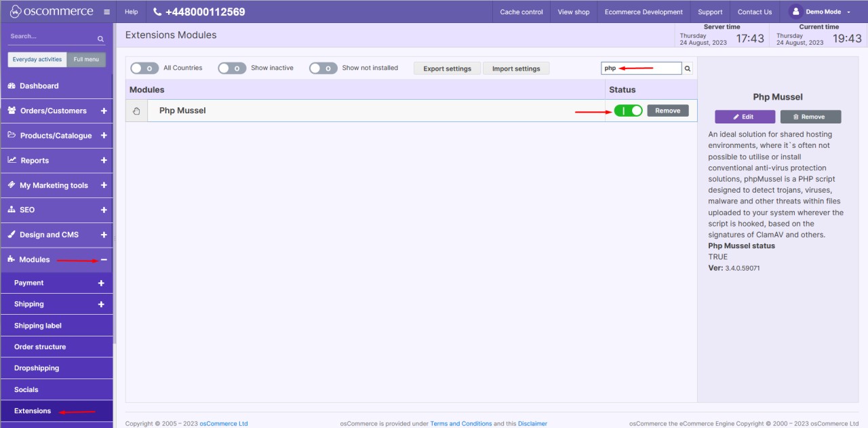Image resolution: width=868 pixels, height=428 pixels.
Task: Click the Import settings button
Action: [x=516, y=69]
